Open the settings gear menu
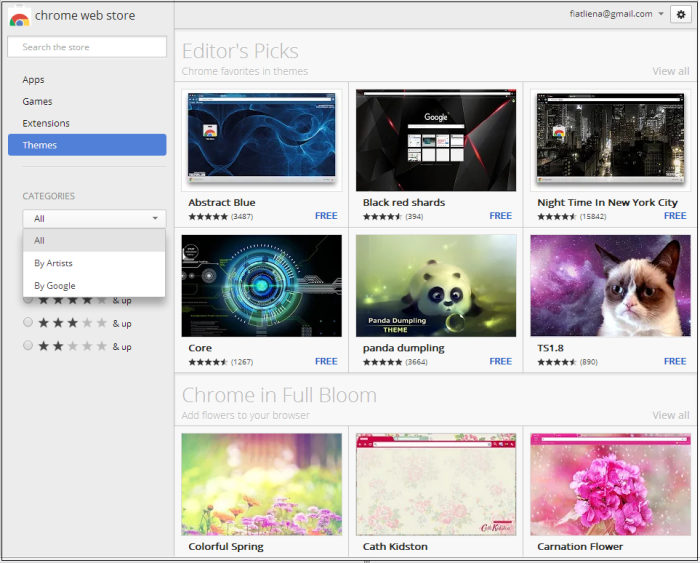700x563 pixels. tap(680, 14)
